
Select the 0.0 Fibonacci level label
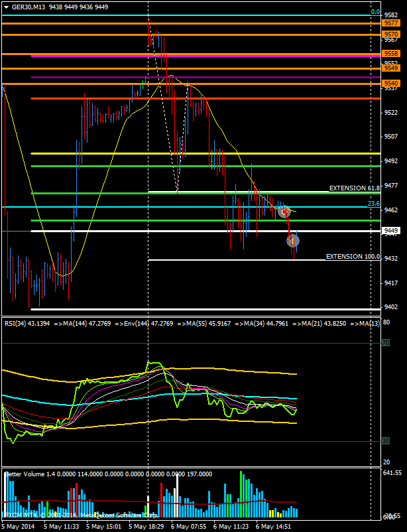(375, 12)
